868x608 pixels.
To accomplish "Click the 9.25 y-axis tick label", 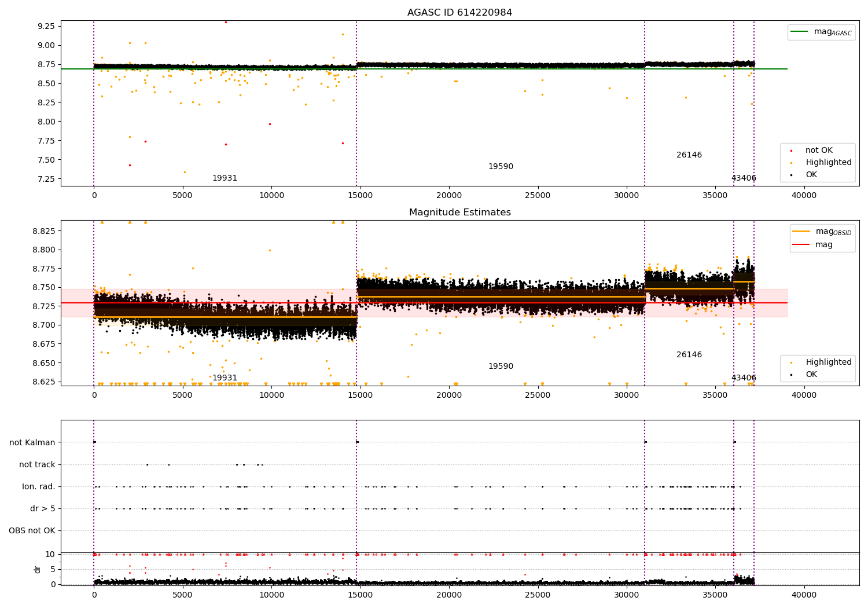I will (46, 26).
